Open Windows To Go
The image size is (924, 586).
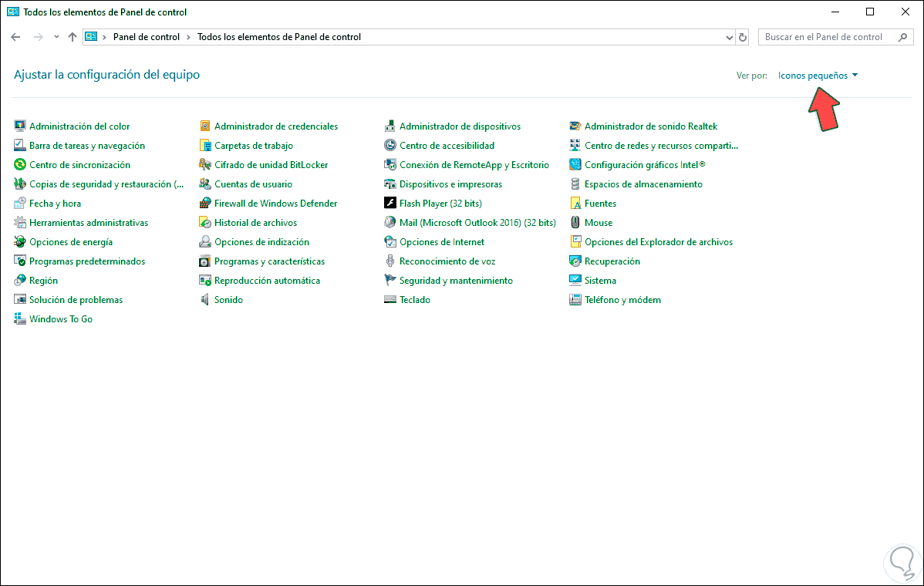pos(60,318)
